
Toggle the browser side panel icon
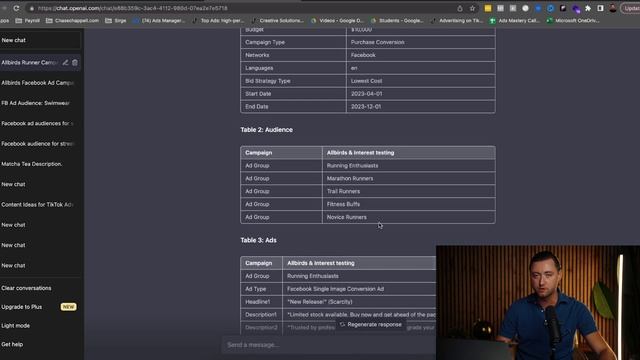pos(600,8)
